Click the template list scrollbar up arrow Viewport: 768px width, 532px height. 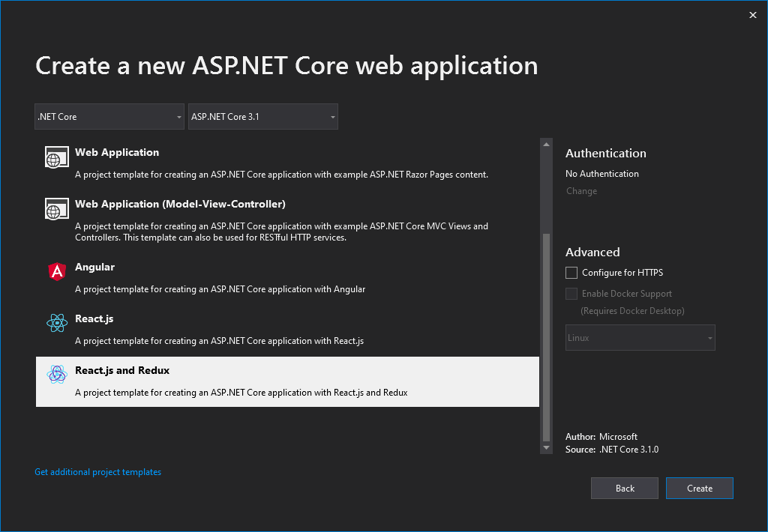tap(546, 145)
